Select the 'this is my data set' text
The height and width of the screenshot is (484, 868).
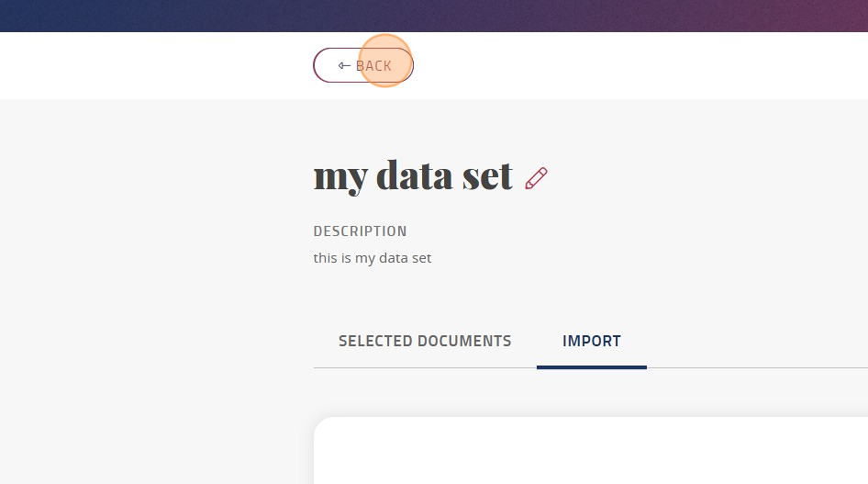pos(372,258)
